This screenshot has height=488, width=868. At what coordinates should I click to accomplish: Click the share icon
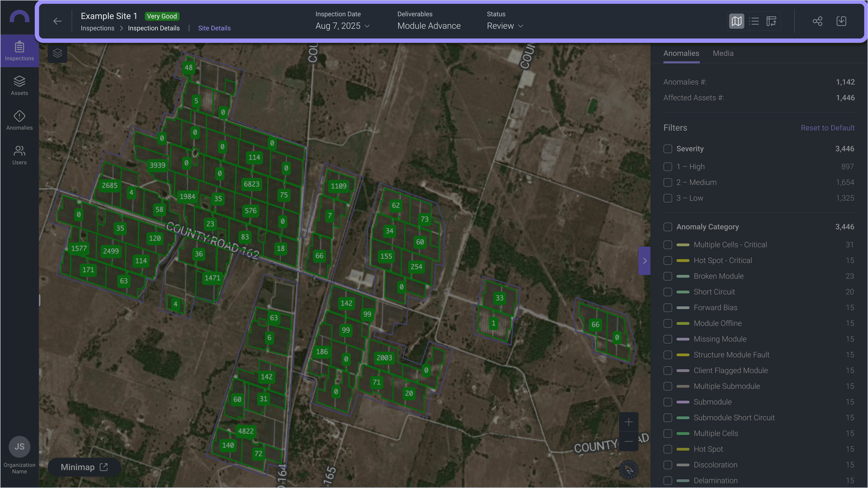click(x=817, y=21)
